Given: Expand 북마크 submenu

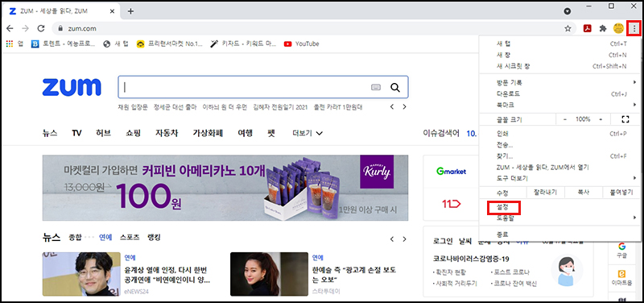Looking at the screenshot, I should [x=559, y=105].
